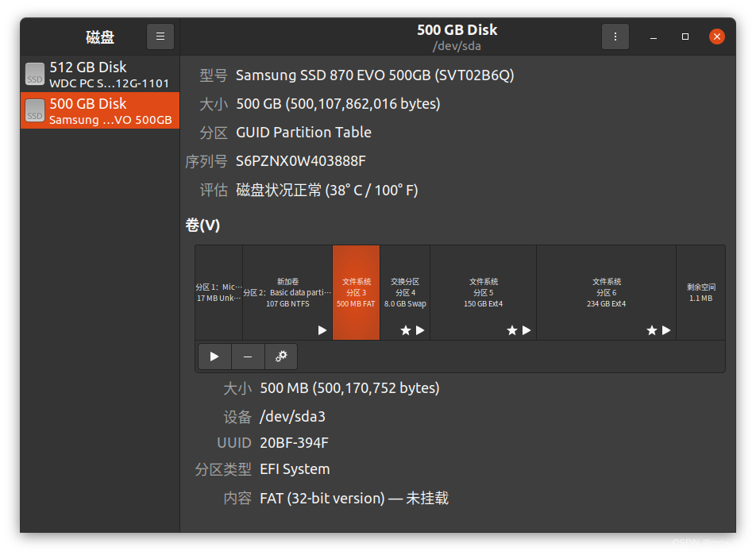756x555 pixels.
Task: Toggle the star on 分区6 Ext4 partition
Action: coord(651,330)
